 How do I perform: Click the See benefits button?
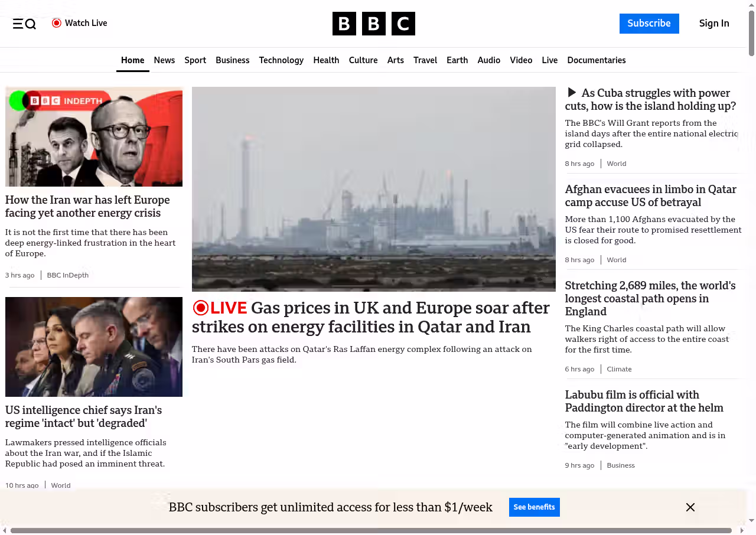point(535,507)
